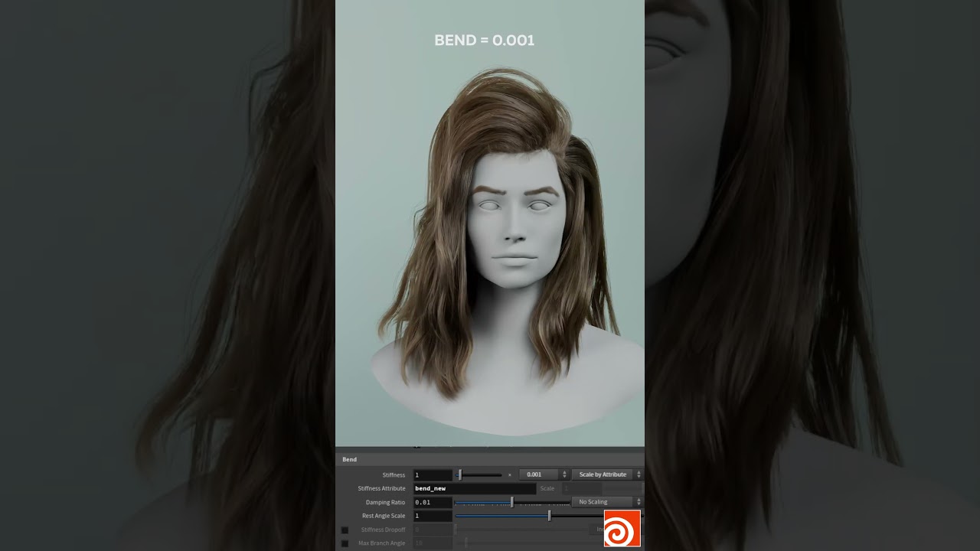
Task: Click the "Damping Ratio" label
Action: (384, 502)
